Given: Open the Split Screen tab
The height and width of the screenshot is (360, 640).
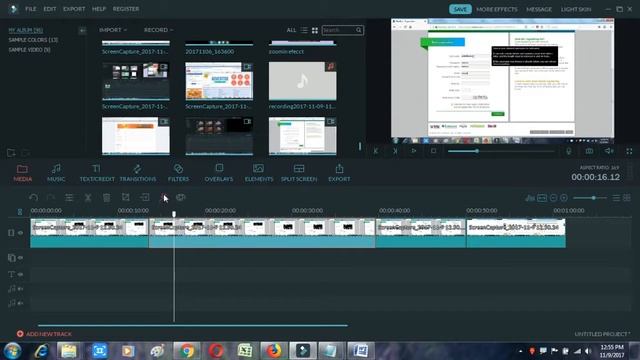Looking at the screenshot, I should (x=299, y=173).
